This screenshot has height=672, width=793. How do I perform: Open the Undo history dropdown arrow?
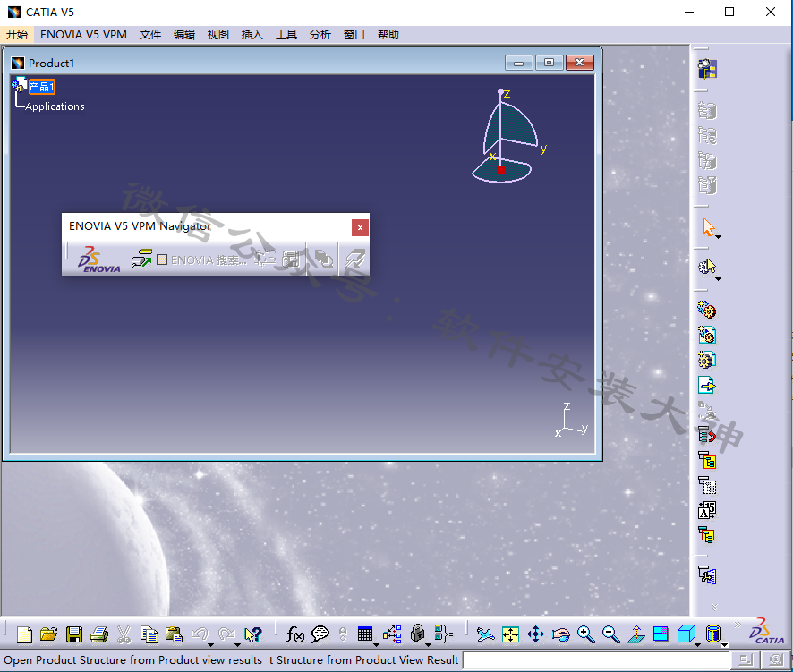coord(210,644)
